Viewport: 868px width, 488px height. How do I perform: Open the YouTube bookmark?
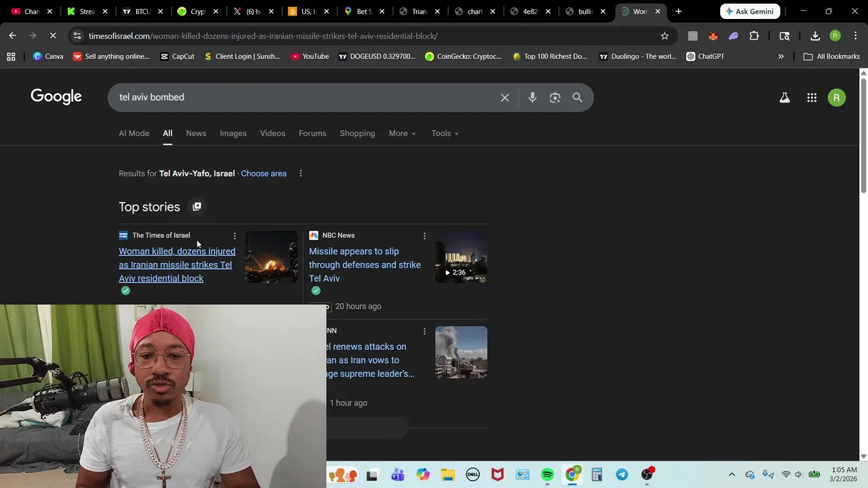pos(310,56)
